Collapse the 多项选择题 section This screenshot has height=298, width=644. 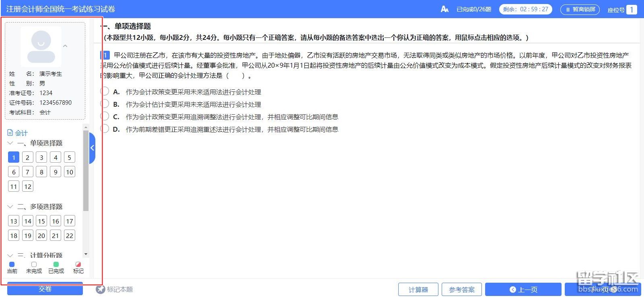click(10, 207)
